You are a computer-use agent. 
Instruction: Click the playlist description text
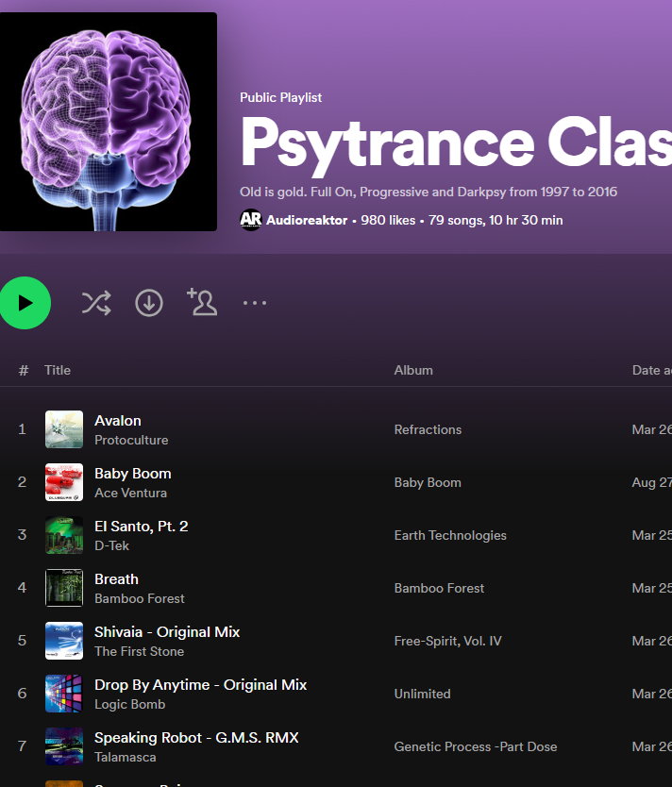(428, 193)
